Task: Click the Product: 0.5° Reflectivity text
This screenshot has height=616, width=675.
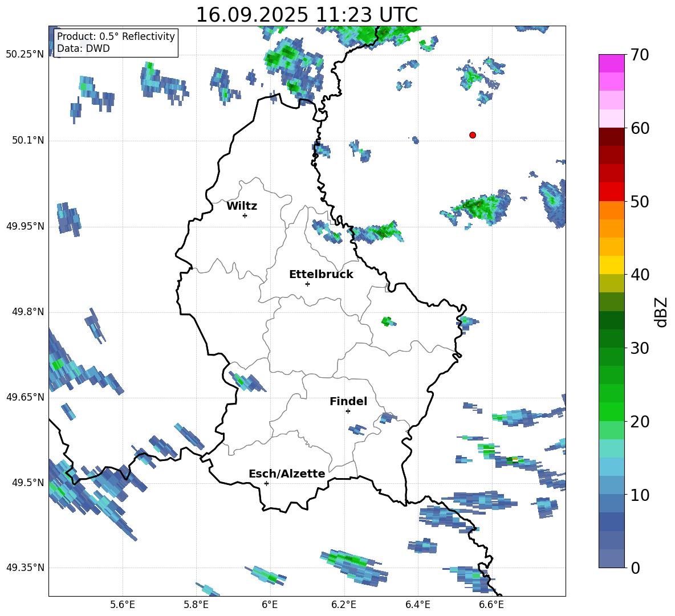Action: point(116,36)
